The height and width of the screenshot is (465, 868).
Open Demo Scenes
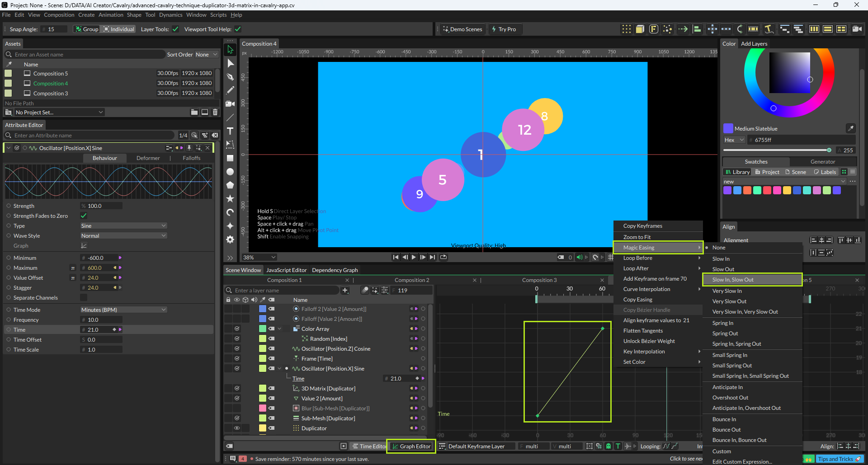click(462, 29)
